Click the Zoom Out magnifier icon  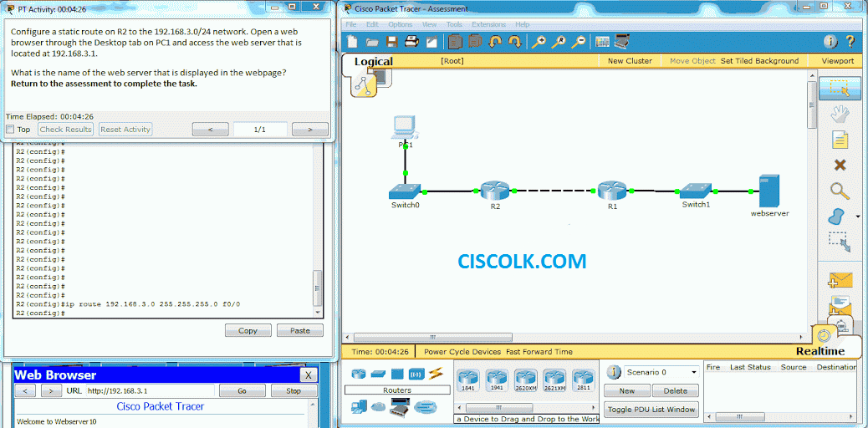pos(579,42)
